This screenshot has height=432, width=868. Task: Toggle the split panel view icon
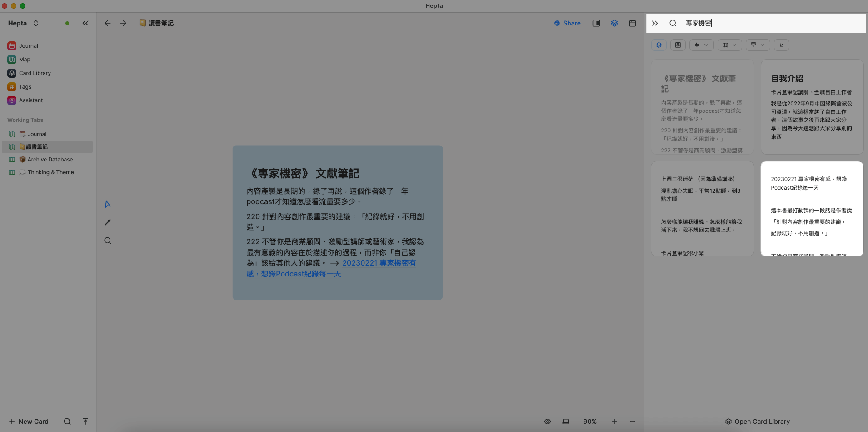(x=596, y=23)
